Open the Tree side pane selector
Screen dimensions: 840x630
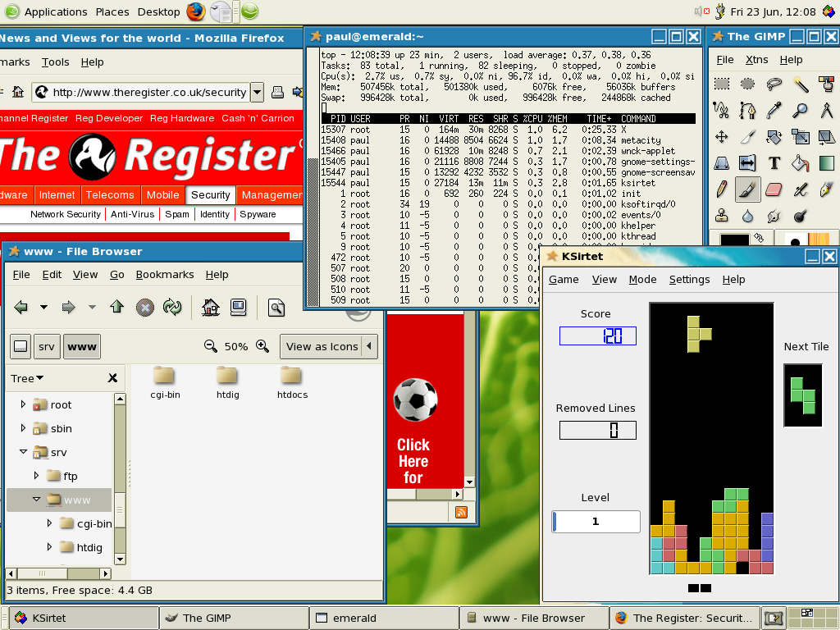coord(28,378)
